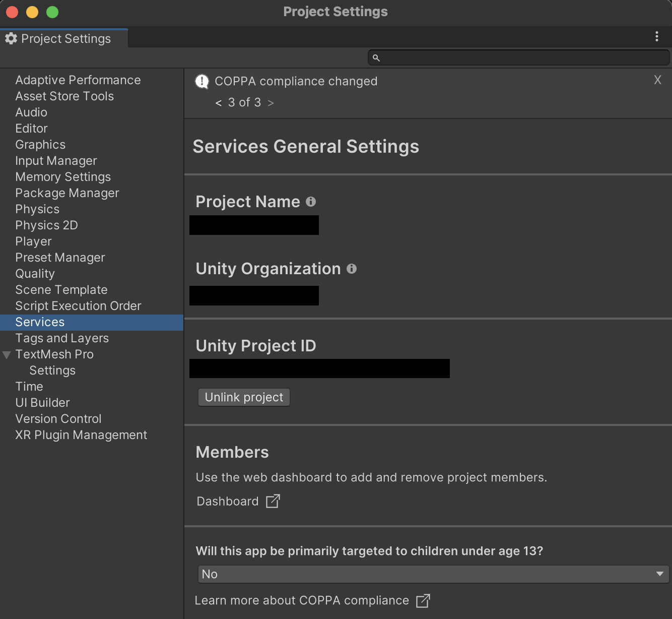The height and width of the screenshot is (619, 672).
Task: Open Player settings
Action: pos(33,241)
